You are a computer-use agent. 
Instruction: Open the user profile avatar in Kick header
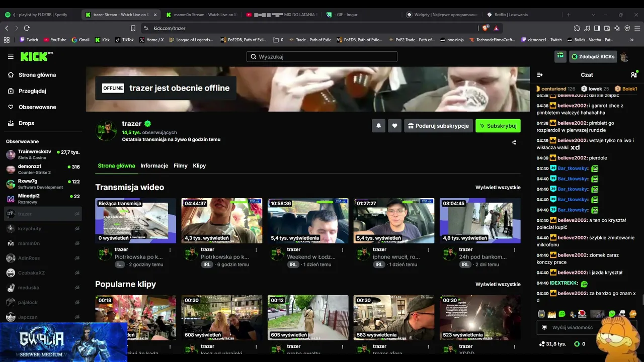pos(624,57)
